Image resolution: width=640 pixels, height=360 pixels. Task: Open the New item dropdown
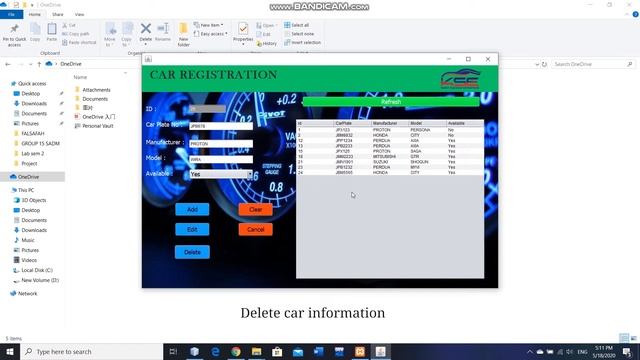coord(209,25)
